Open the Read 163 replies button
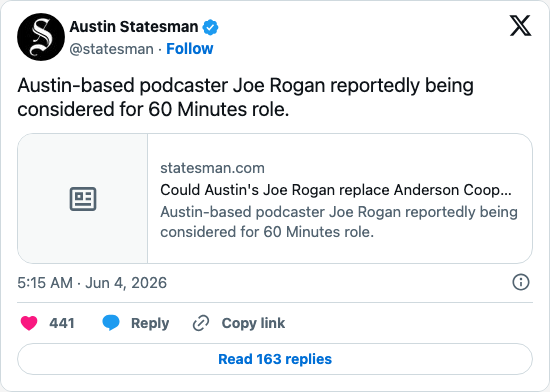Image resolution: width=550 pixels, height=392 pixels. (275, 359)
